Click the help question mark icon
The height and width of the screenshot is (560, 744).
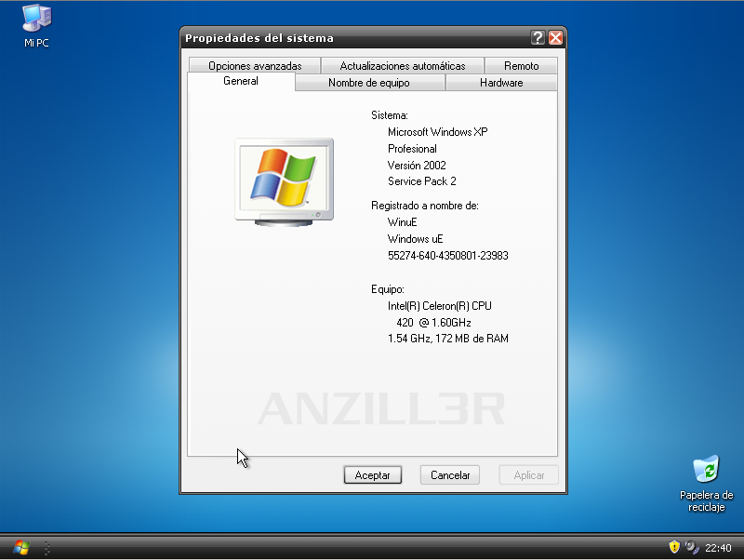[x=538, y=38]
